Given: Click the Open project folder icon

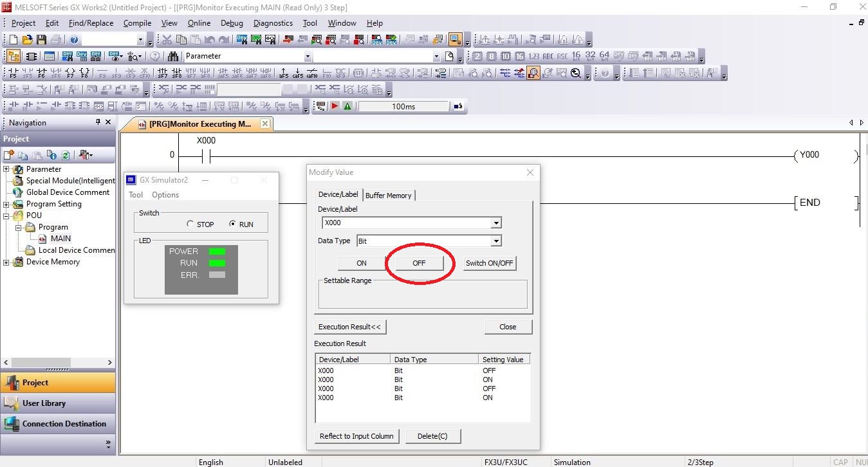Looking at the screenshot, I should point(28,40).
